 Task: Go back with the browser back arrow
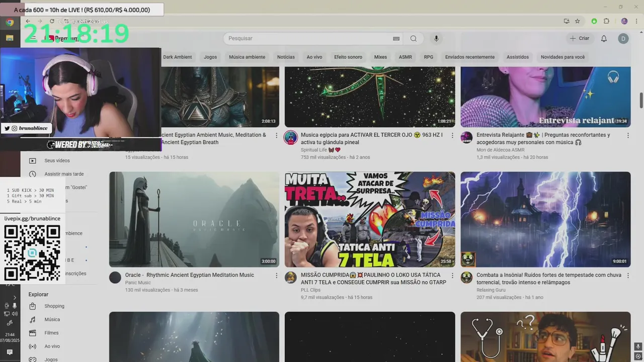(28, 21)
